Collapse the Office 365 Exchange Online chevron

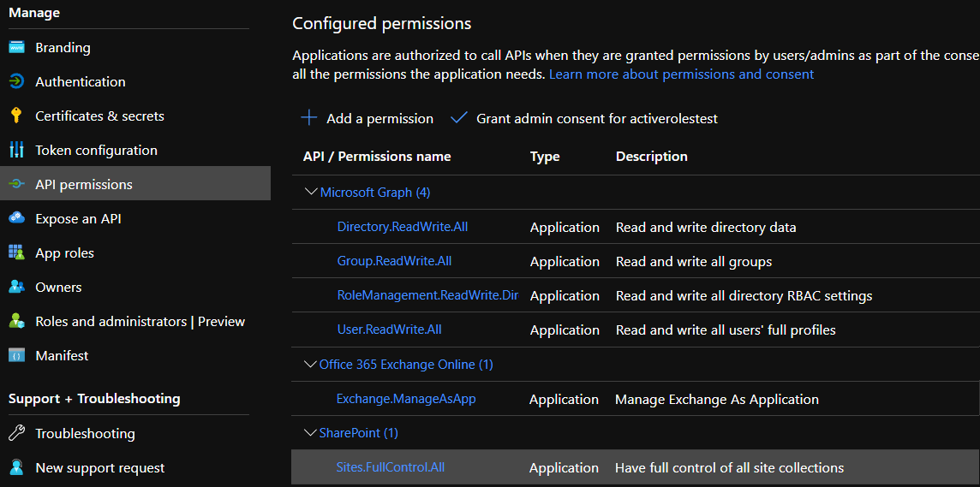click(x=310, y=364)
